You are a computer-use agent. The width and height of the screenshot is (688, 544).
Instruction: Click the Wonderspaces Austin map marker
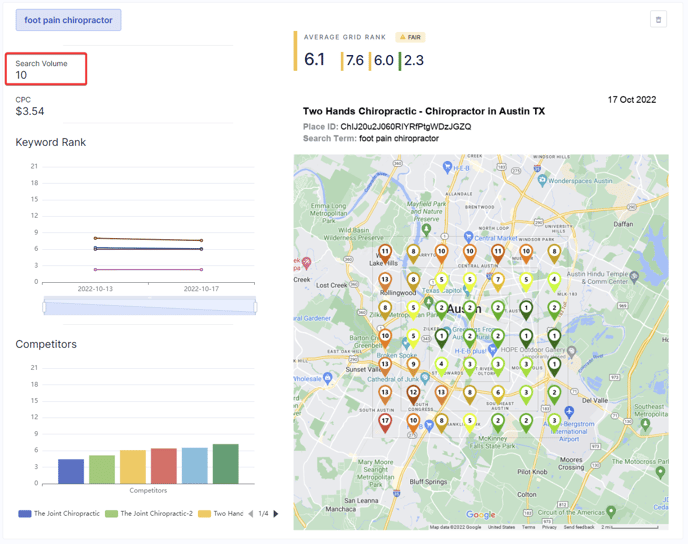click(x=541, y=181)
